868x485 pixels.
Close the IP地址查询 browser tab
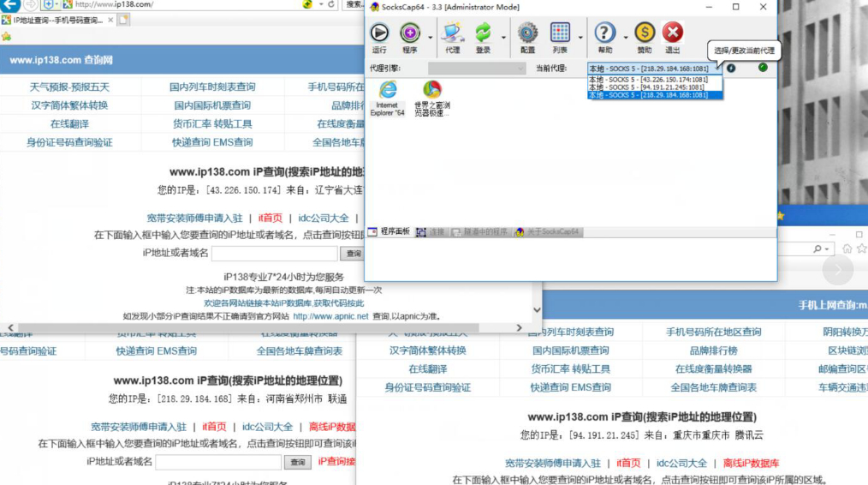(x=110, y=20)
